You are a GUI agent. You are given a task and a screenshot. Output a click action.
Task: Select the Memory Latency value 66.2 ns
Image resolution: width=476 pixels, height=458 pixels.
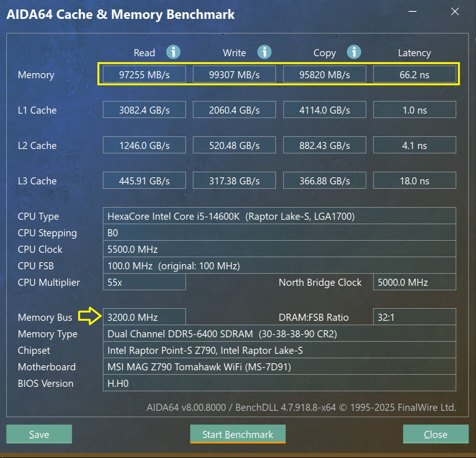(414, 74)
